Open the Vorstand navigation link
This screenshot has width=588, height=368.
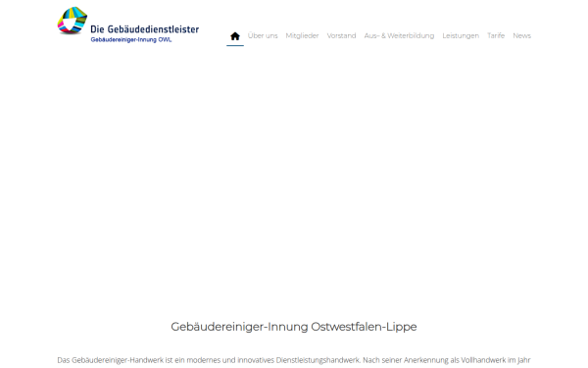[x=341, y=35]
